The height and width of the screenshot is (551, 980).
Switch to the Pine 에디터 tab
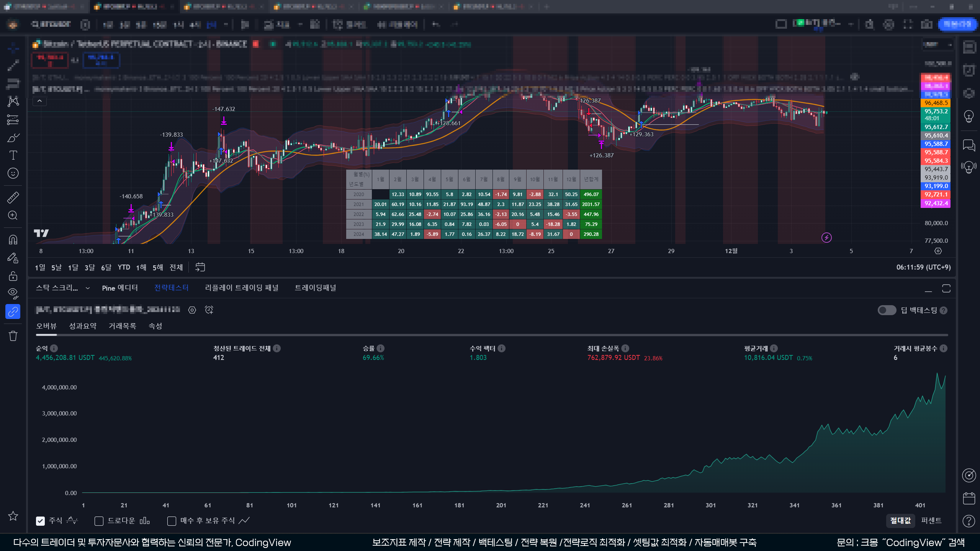pos(119,288)
